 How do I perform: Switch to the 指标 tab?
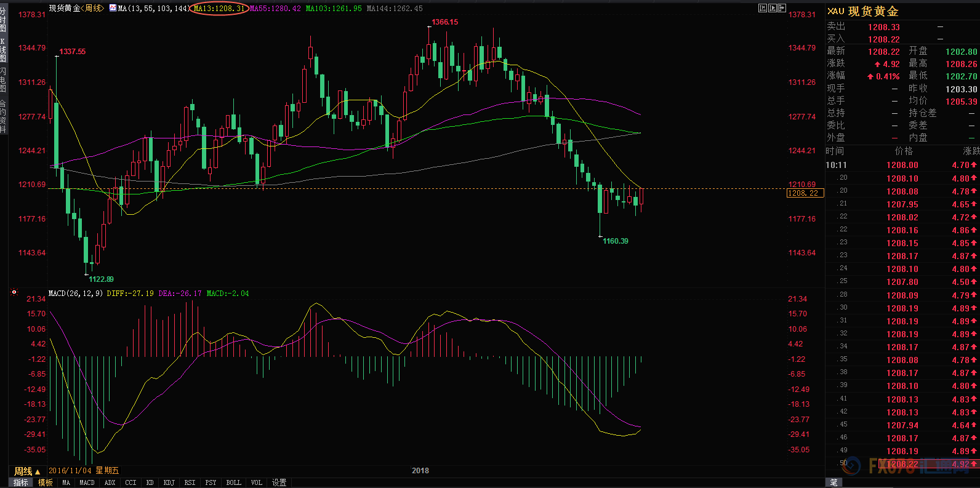21,483
